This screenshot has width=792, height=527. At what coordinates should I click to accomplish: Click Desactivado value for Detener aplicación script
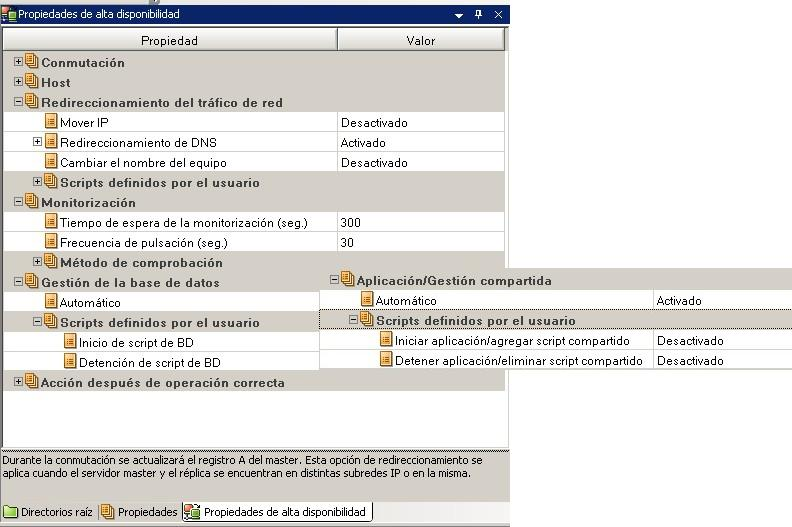[690, 361]
